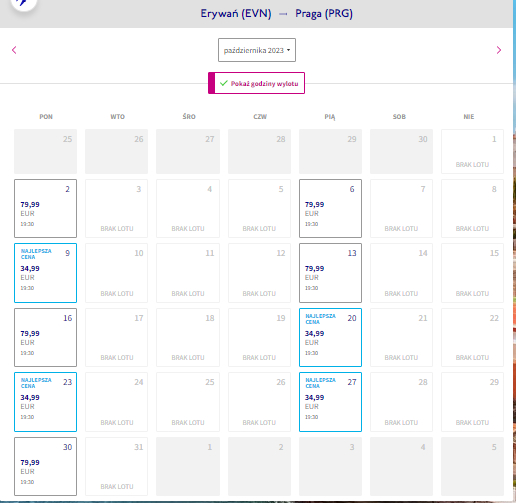This screenshot has height=503, width=516.
Task: Select October 23 best price flight
Action: pos(45,402)
